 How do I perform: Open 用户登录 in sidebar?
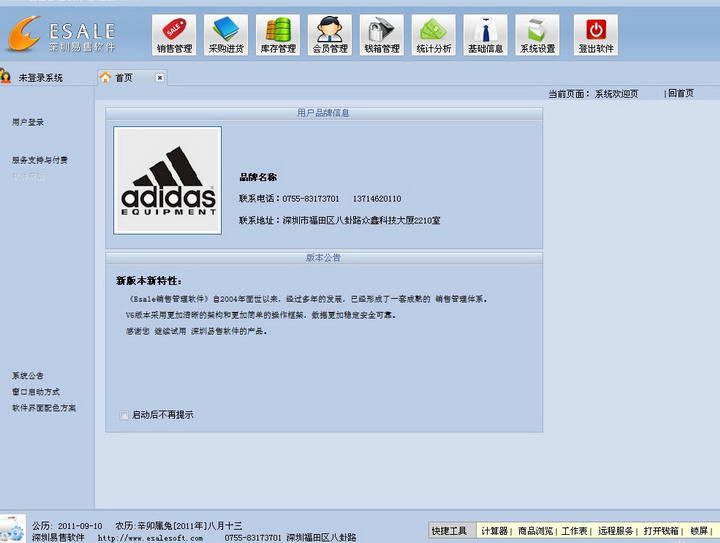coord(28,122)
